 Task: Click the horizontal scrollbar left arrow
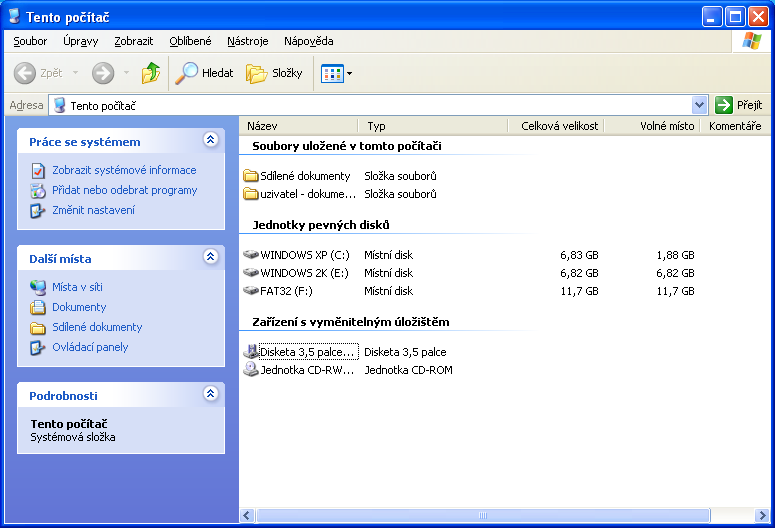(248, 516)
